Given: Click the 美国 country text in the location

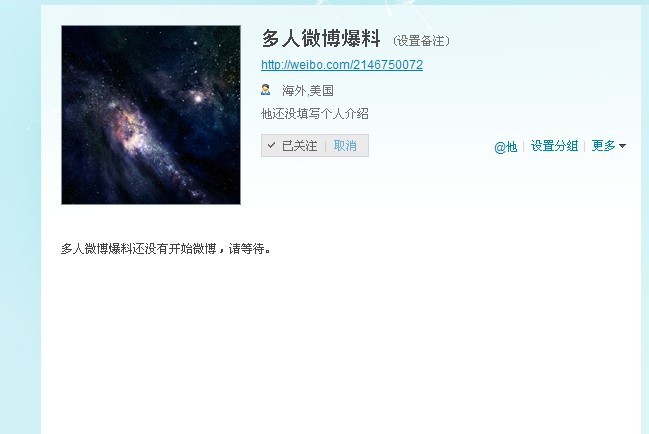Looking at the screenshot, I should 322,91.
